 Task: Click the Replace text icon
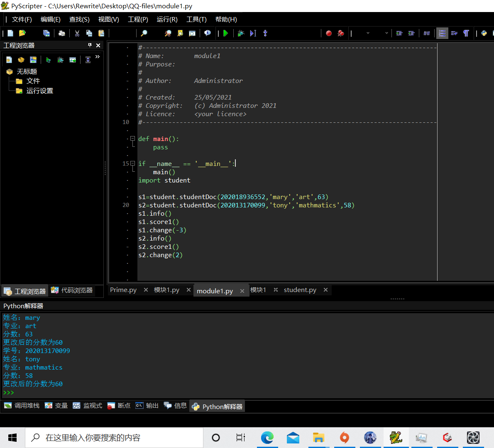[168, 33]
